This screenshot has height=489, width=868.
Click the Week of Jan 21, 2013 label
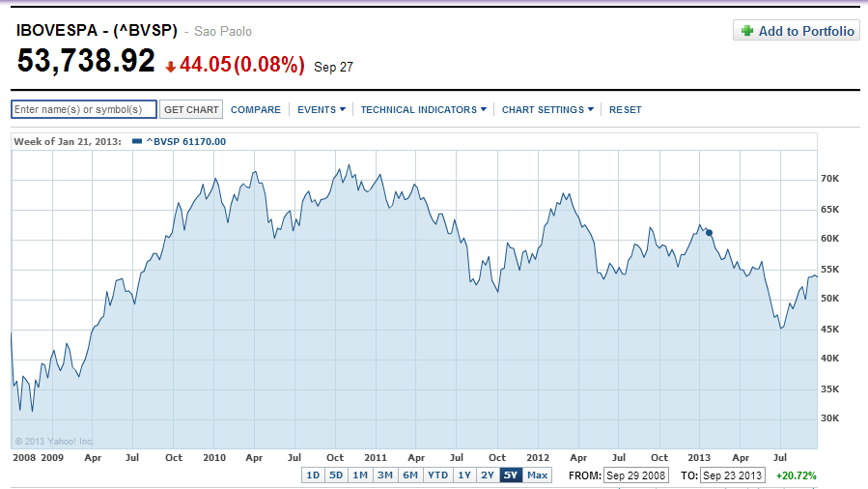(67, 142)
